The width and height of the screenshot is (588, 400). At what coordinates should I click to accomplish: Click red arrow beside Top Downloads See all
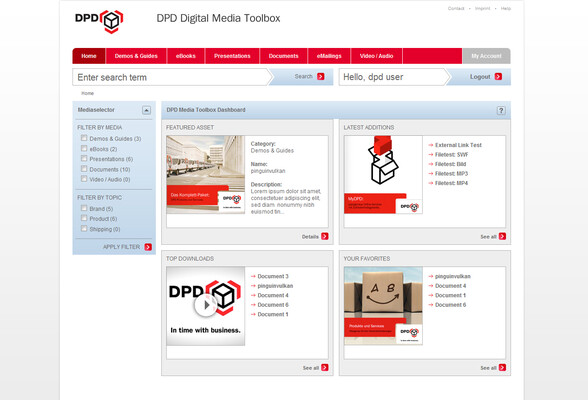click(x=325, y=368)
